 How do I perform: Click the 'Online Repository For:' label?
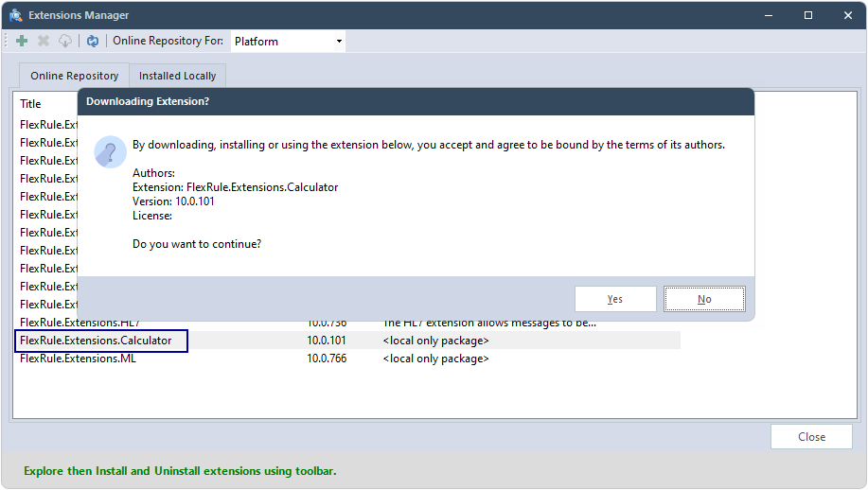point(168,41)
